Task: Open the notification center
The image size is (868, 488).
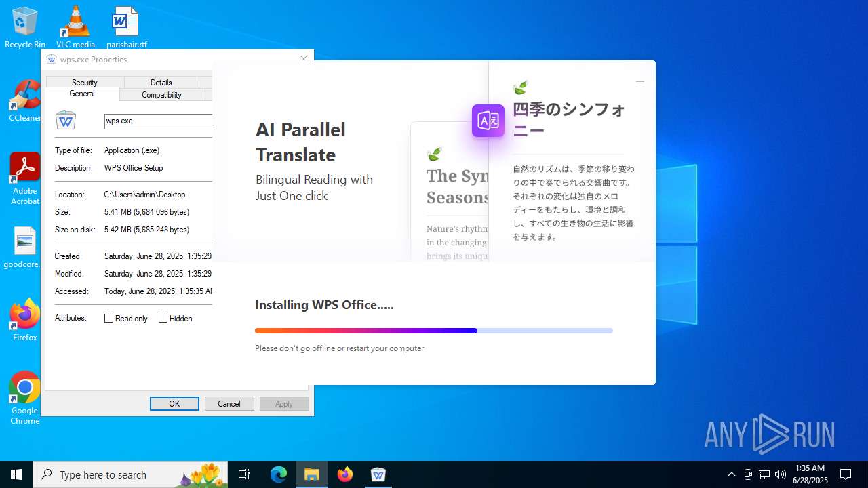Action: pos(846,474)
